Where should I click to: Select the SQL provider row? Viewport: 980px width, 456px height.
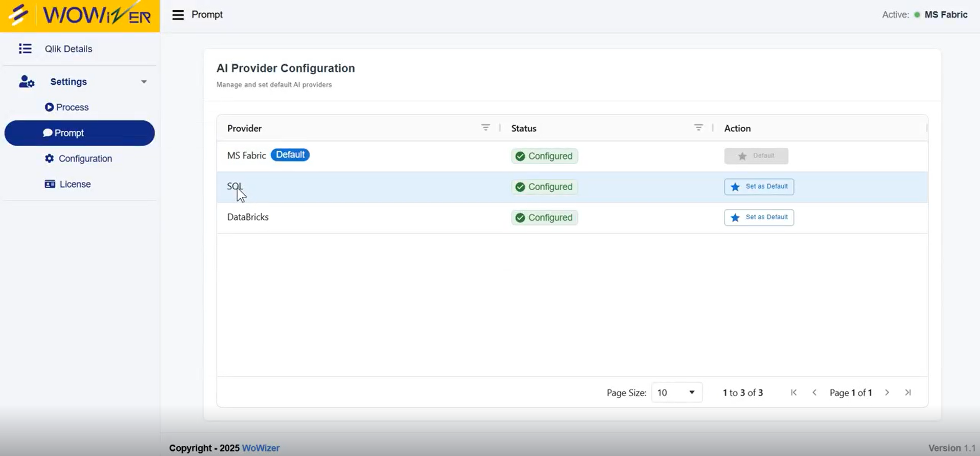(x=572, y=187)
